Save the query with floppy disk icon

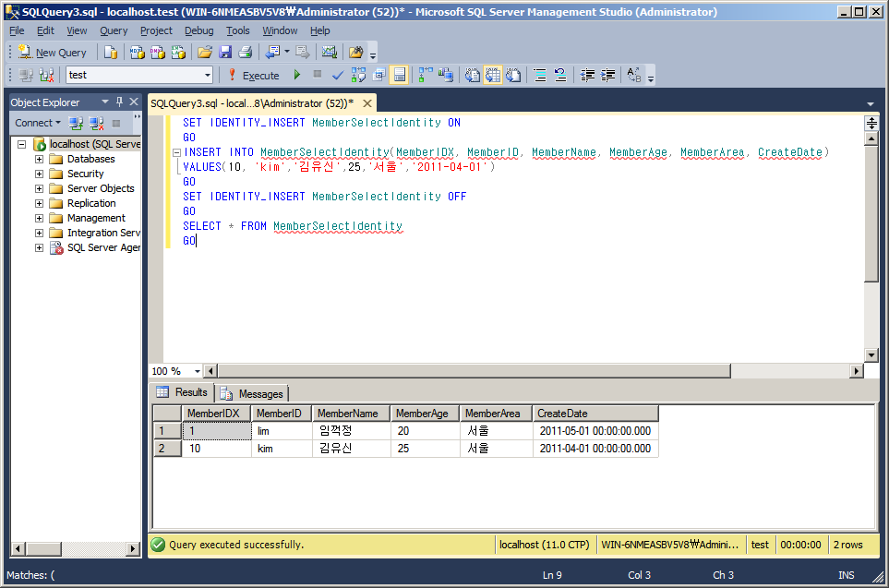coord(225,53)
